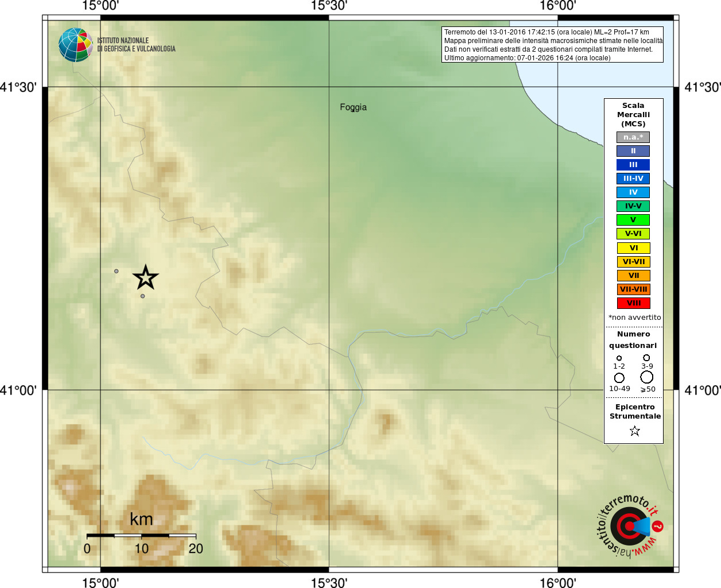
Task: Select the red VIII swatch
Action: tap(633, 303)
